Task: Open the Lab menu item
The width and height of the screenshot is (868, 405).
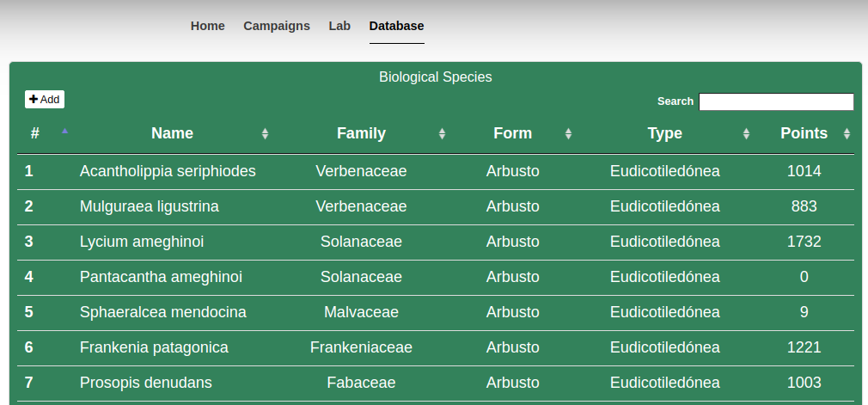Action: tap(339, 26)
